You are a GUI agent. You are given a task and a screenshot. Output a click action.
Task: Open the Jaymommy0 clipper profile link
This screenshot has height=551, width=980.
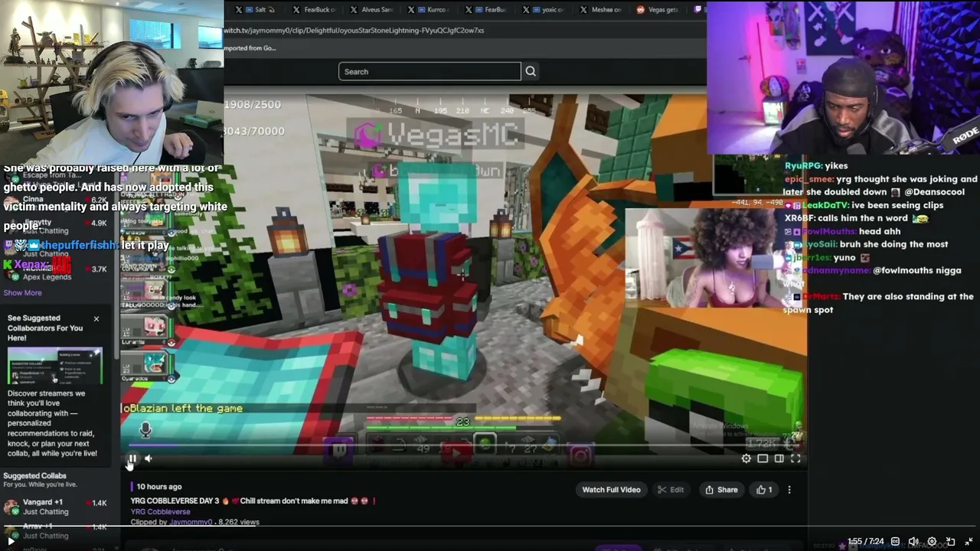coord(191,522)
